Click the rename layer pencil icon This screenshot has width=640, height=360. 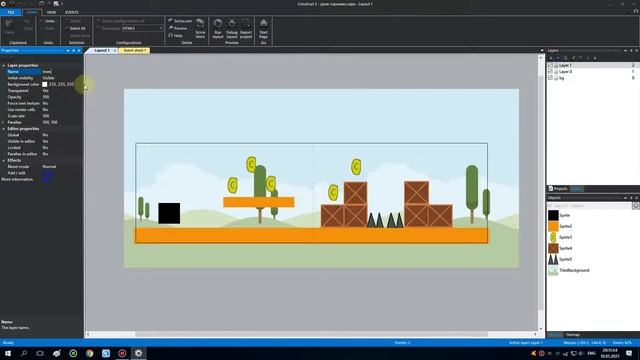[x=573, y=58]
